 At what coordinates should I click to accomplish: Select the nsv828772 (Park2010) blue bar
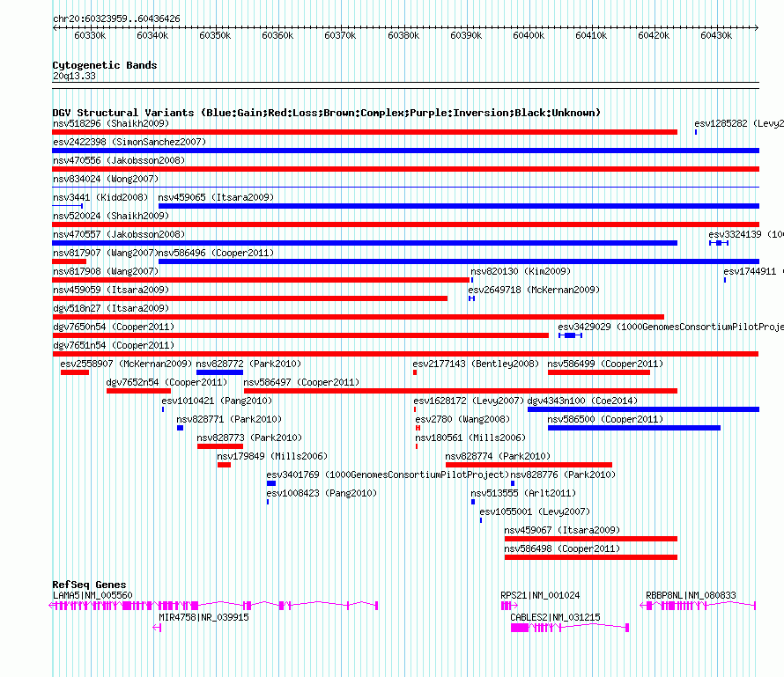[219, 372]
